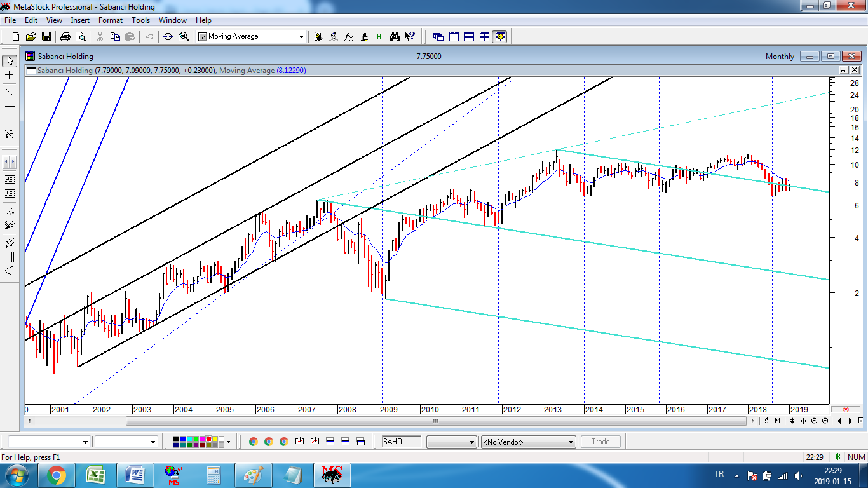Save the chart with the floppy disk icon

(x=46, y=36)
